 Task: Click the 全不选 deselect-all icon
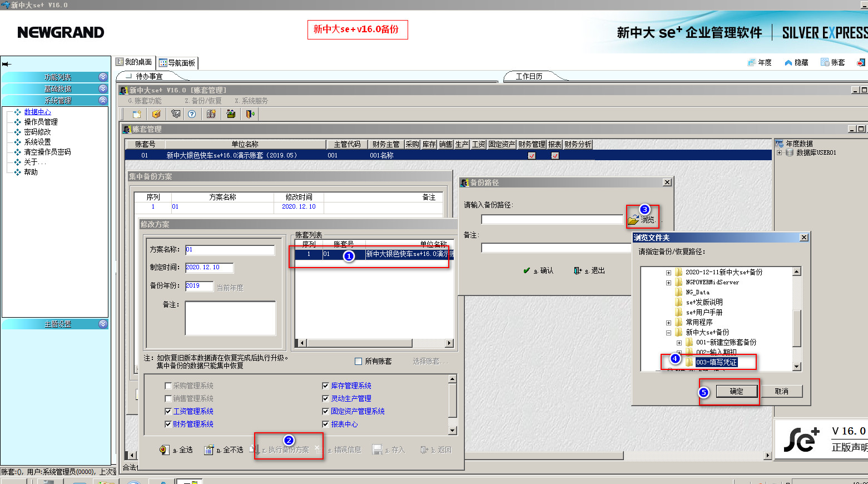(209, 450)
